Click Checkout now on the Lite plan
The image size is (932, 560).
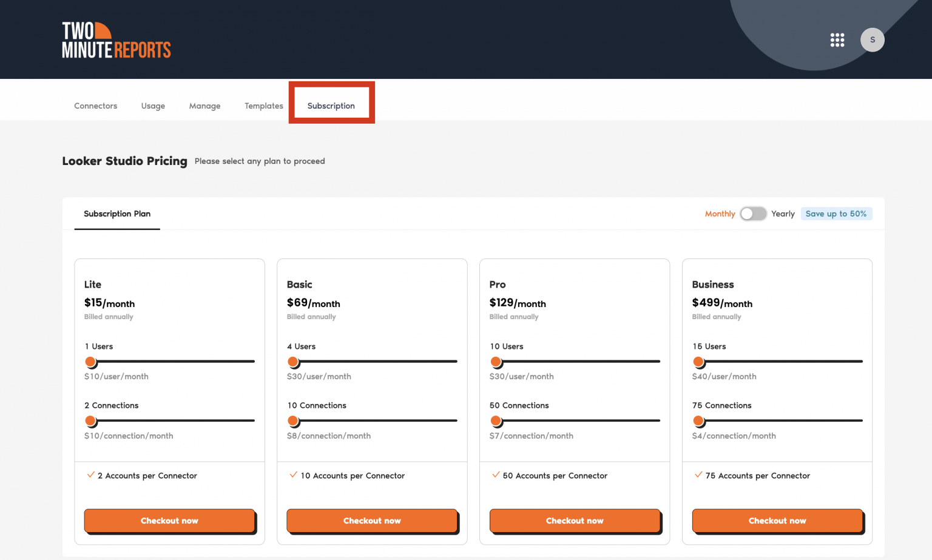169,521
